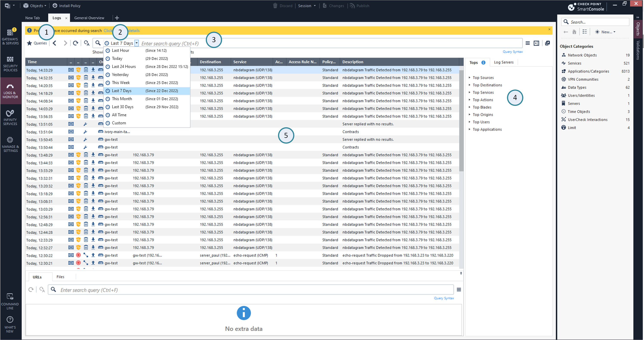Expand Top Blades
The height and width of the screenshot is (340, 644).
480,107
